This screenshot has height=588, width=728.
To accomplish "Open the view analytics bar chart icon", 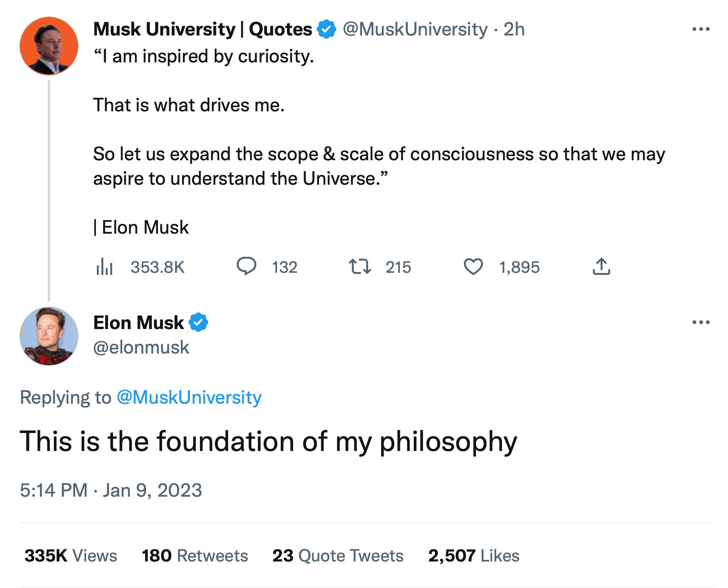I will tap(104, 267).
